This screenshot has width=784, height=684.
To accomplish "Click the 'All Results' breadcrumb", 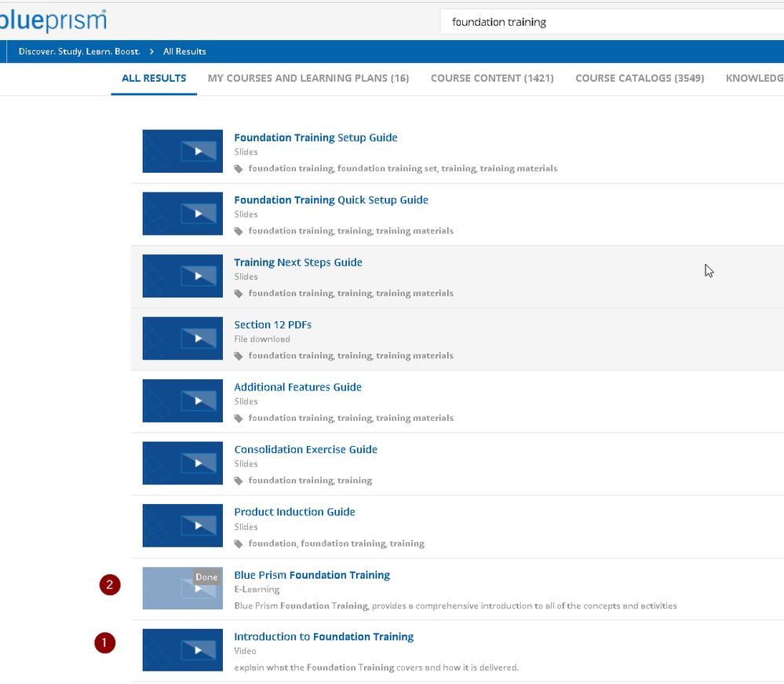I will (x=184, y=52).
